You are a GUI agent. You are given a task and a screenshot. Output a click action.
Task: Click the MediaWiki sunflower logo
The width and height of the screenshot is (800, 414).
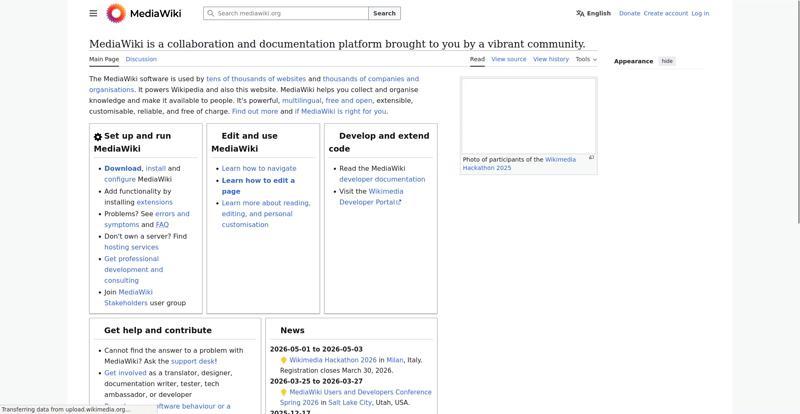click(116, 13)
